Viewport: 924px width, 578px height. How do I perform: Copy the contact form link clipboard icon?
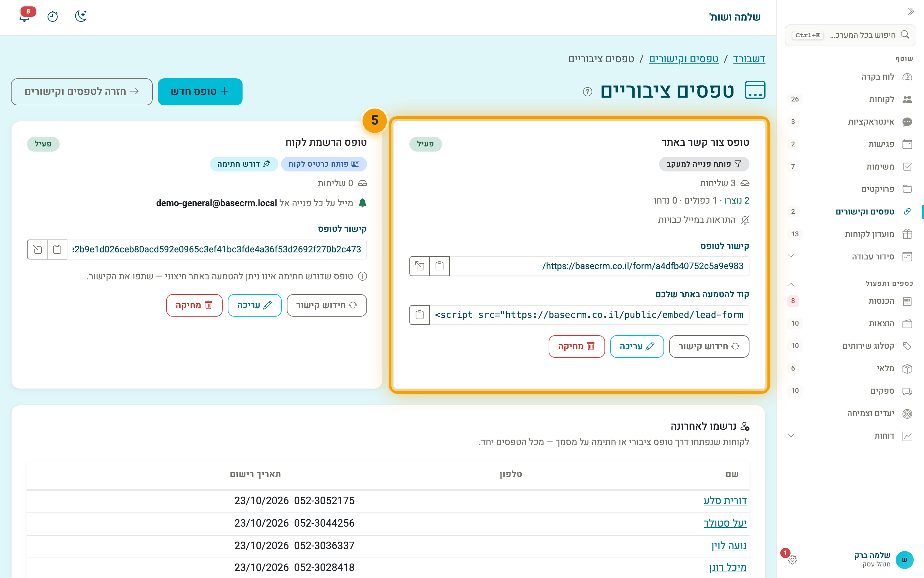point(440,266)
